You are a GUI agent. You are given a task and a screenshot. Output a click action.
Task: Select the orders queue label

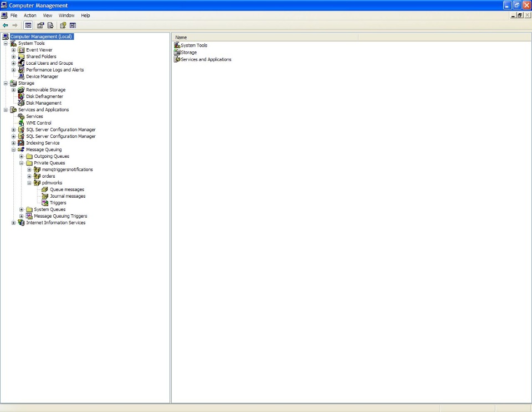point(49,176)
